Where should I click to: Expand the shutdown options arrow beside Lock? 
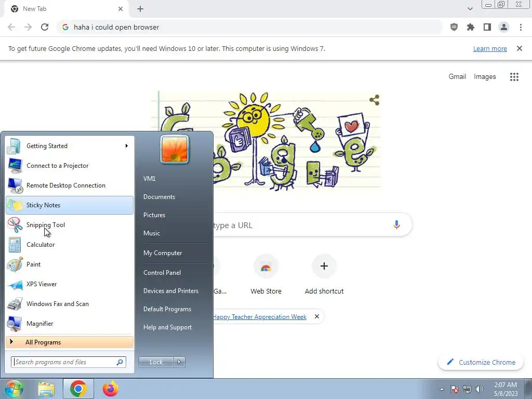(x=179, y=362)
